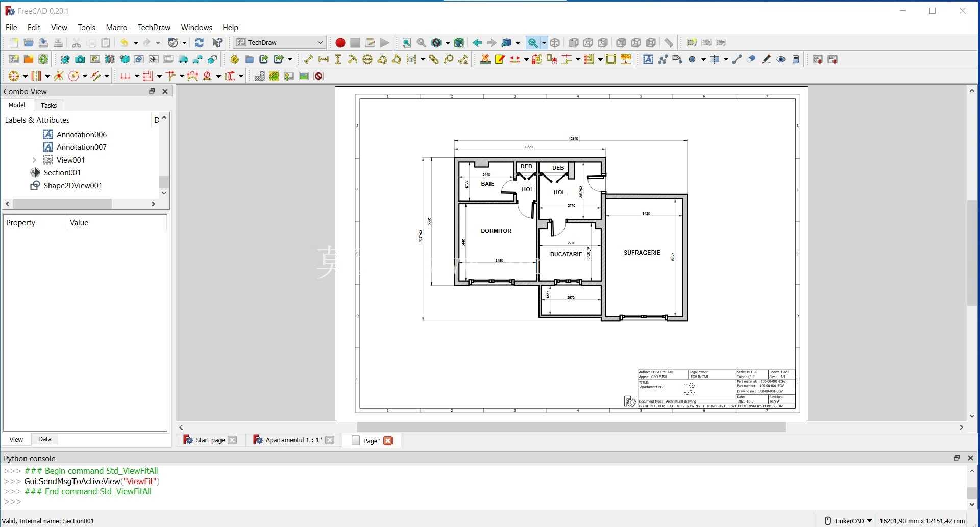This screenshot has width=980, height=527.
Task: Click the Insert Annotation 'A' icon
Action: coord(648,60)
